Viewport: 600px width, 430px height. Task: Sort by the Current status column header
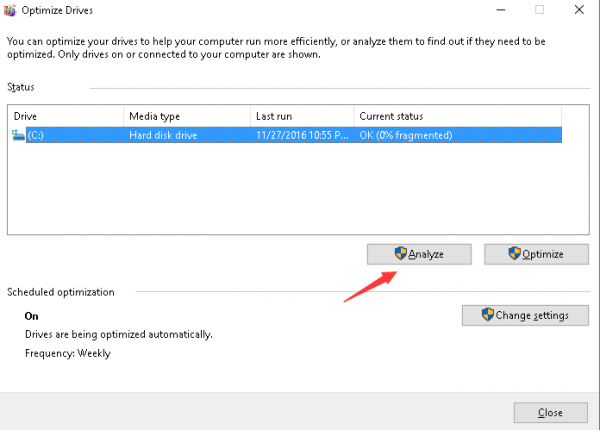tap(455, 117)
